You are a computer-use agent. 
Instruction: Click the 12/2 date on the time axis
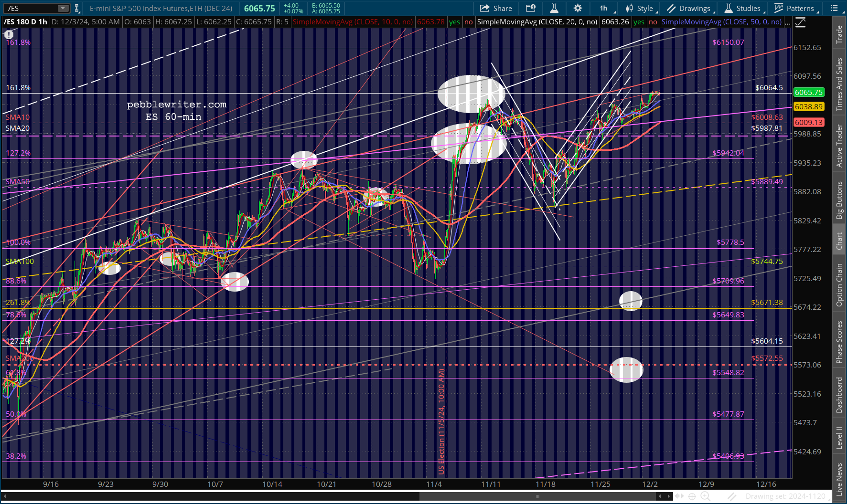(x=650, y=484)
